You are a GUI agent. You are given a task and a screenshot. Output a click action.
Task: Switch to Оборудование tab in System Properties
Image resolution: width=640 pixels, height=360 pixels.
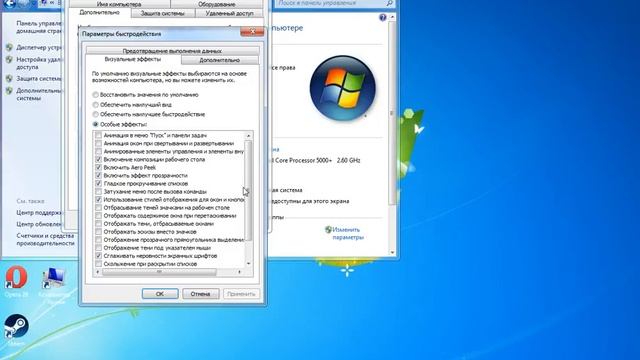click(216, 4)
